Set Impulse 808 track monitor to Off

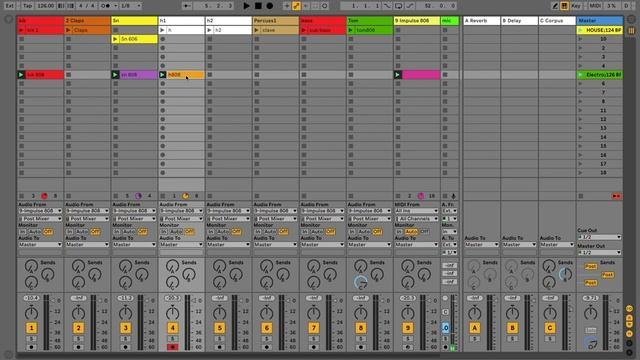[x=424, y=231]
